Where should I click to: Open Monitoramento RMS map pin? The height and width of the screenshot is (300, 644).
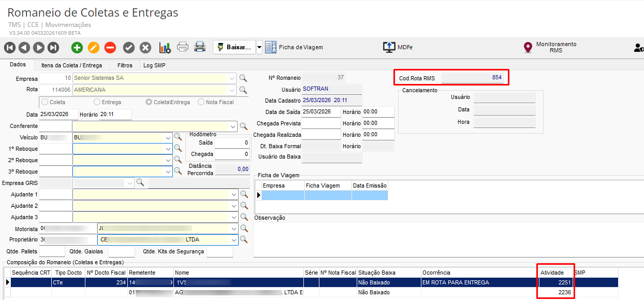pyautogui.click(x=528, y=48)
